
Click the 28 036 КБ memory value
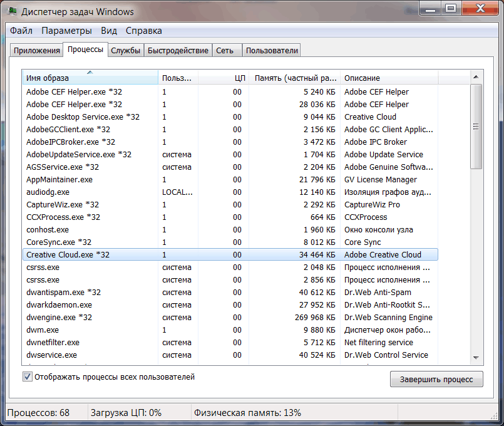tap(317, 105)
